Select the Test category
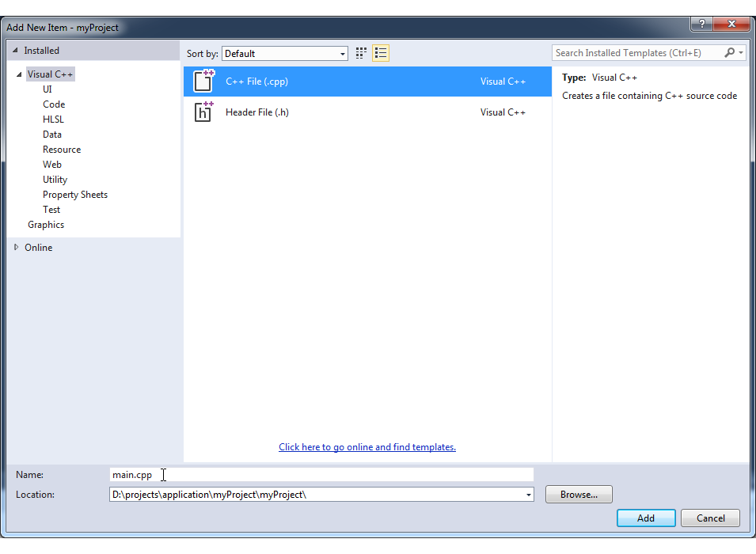 tap(51, 210)
